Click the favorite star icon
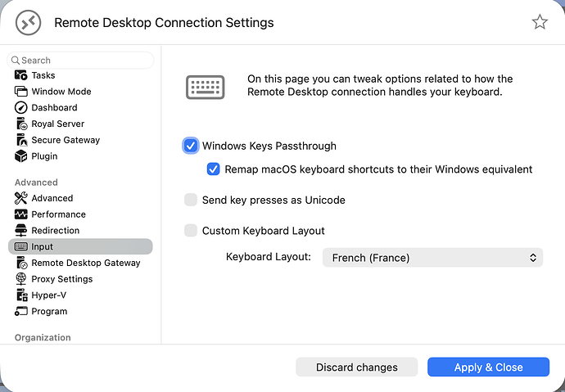565x392 pixels. click(x=540, y=22)
